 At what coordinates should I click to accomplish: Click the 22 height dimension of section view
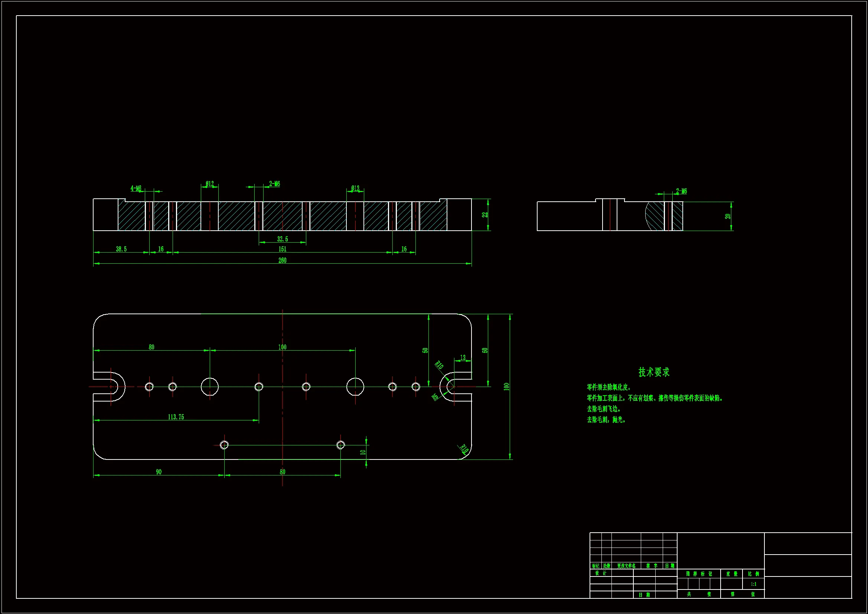coord(484,214)
